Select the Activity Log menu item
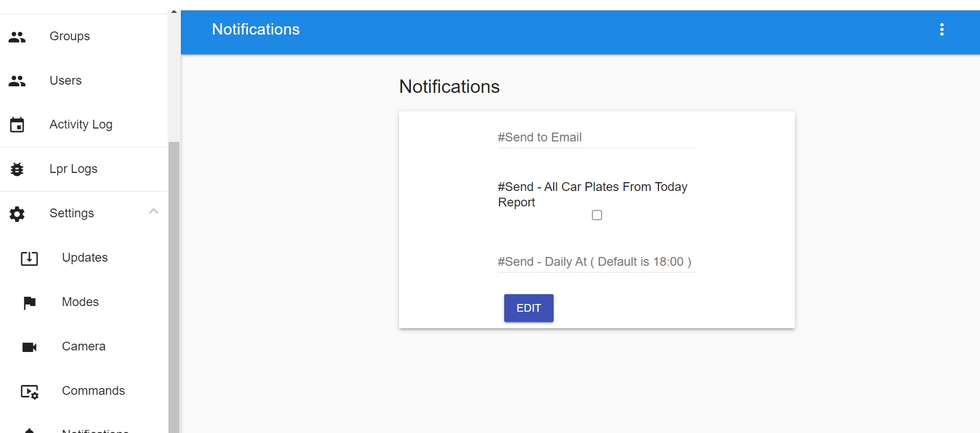Viewport: 980px width, 433px height. [84, 124]
